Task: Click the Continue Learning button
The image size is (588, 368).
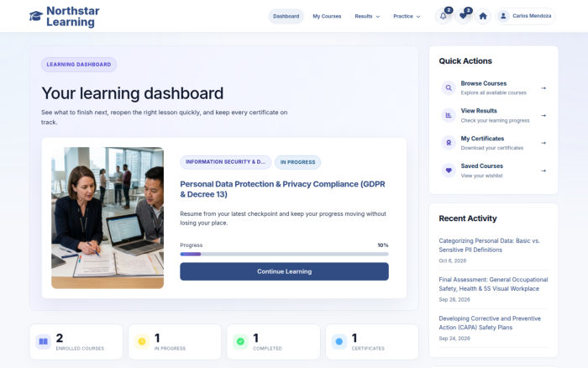Action: tap(284, 271)
